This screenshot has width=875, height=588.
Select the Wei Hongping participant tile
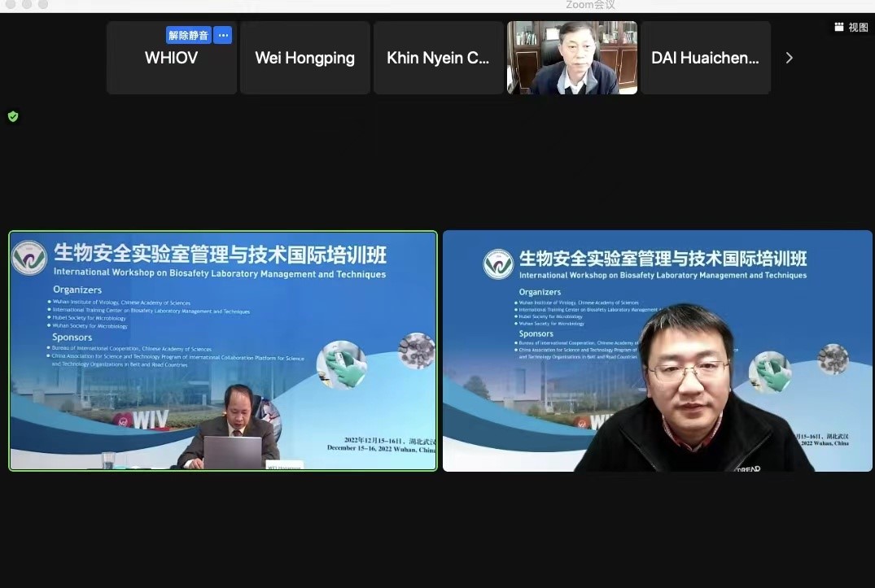point(304,58)
